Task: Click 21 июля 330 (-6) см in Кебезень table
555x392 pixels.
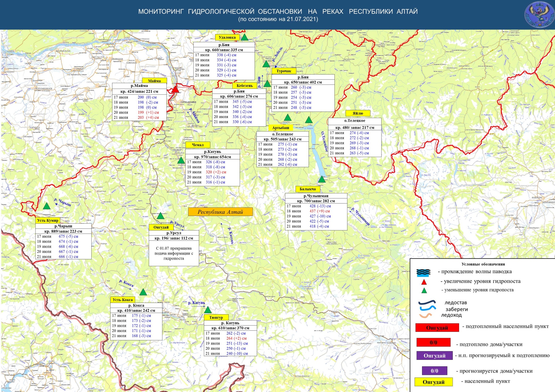Action: click(x=233, y=122)
